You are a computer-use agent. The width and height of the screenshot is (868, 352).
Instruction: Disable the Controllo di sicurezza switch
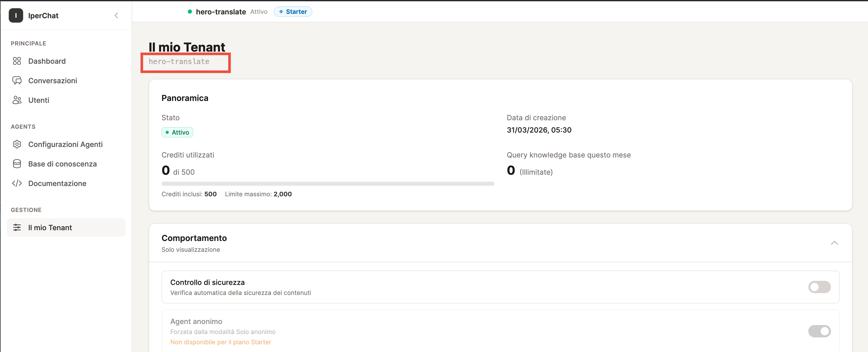[819, 287]
